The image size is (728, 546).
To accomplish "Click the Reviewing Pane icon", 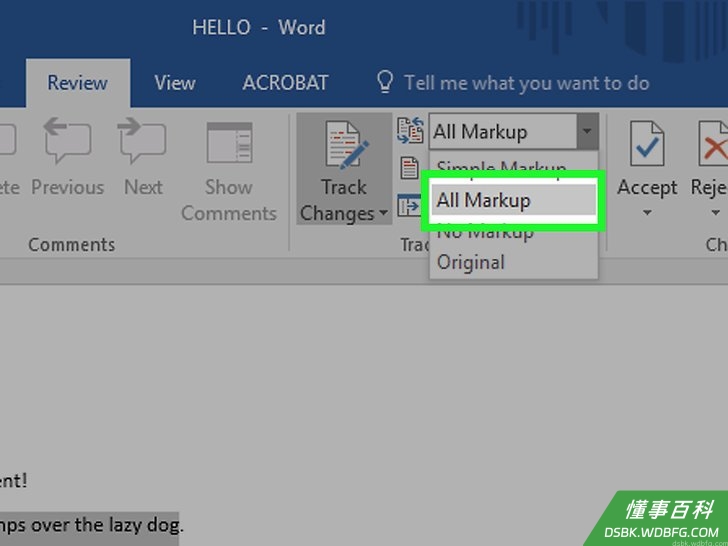I will coord(409,205).
